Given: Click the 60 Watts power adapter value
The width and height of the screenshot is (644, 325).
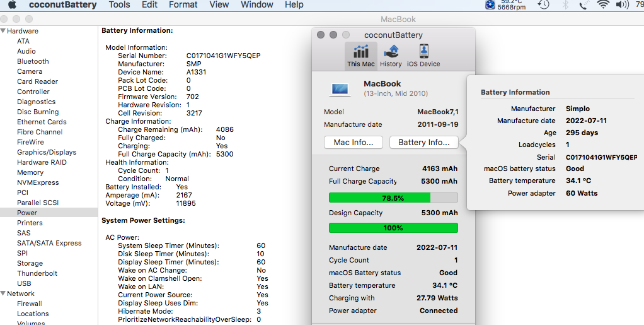Looking at the screenshot, I should coord(582,193).
